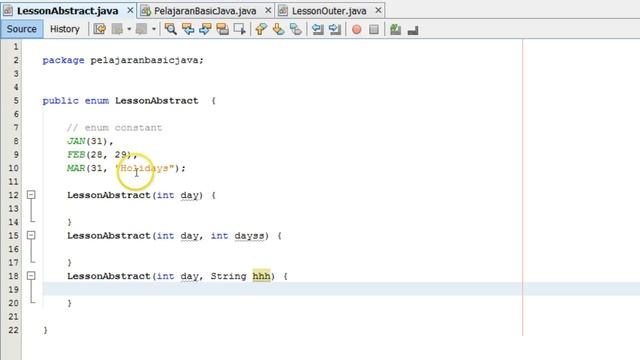This screenshot has width=640, height=360.
Task: Click the "MAR" enum constant
Action: coord(76,168)
